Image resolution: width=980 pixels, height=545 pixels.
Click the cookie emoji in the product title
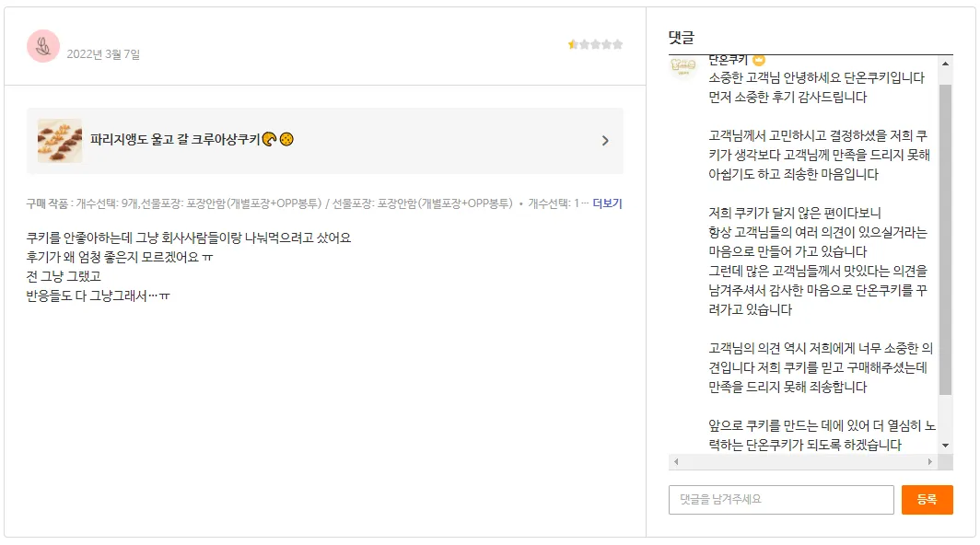286,140
